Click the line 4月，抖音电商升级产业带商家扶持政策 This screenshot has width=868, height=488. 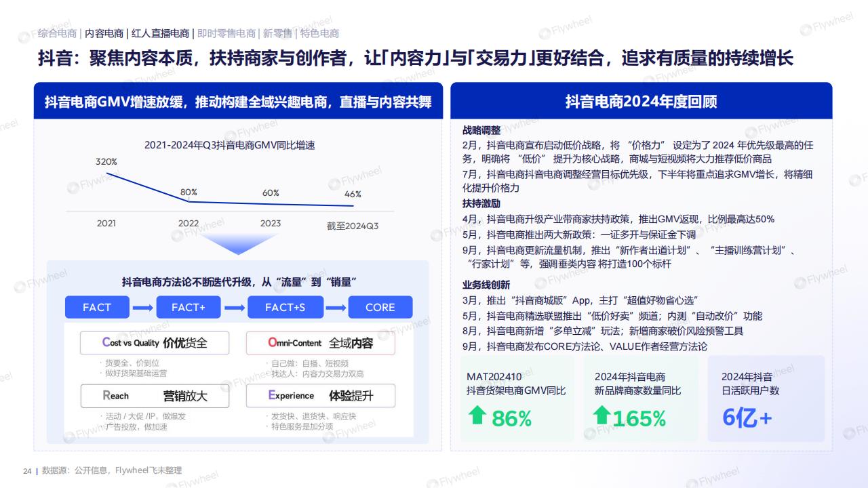click(618, 219)
